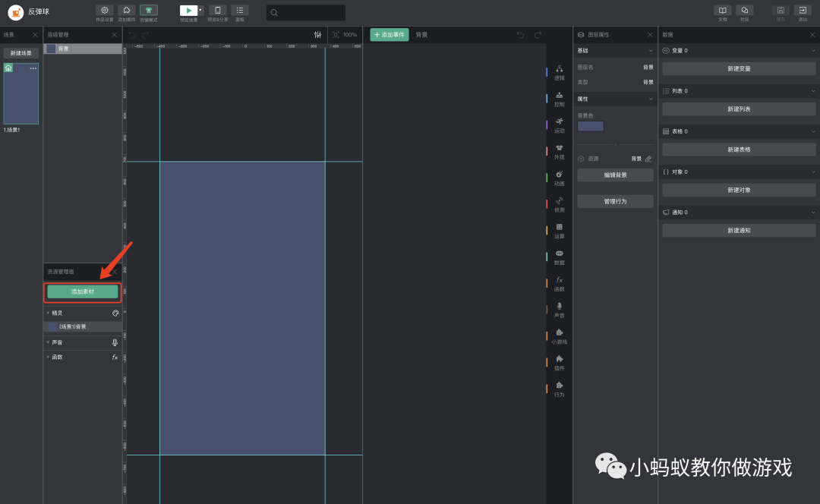Open the 社区 community chat icon
820x504 pixels.
click(745, 11)
